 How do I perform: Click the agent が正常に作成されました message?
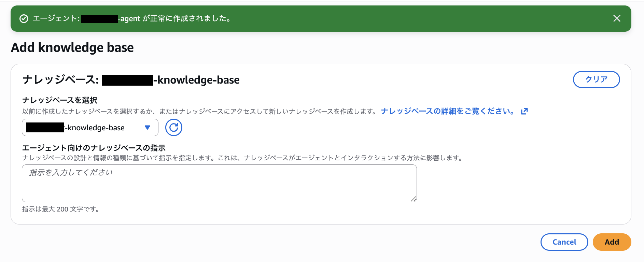132,18
